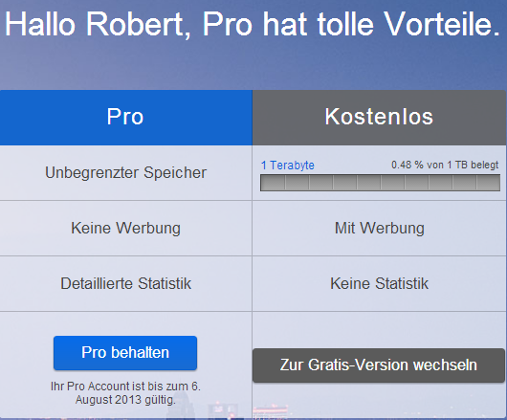Click the Pro account validity note
This screenshot has height=420, width=507.
125,393
